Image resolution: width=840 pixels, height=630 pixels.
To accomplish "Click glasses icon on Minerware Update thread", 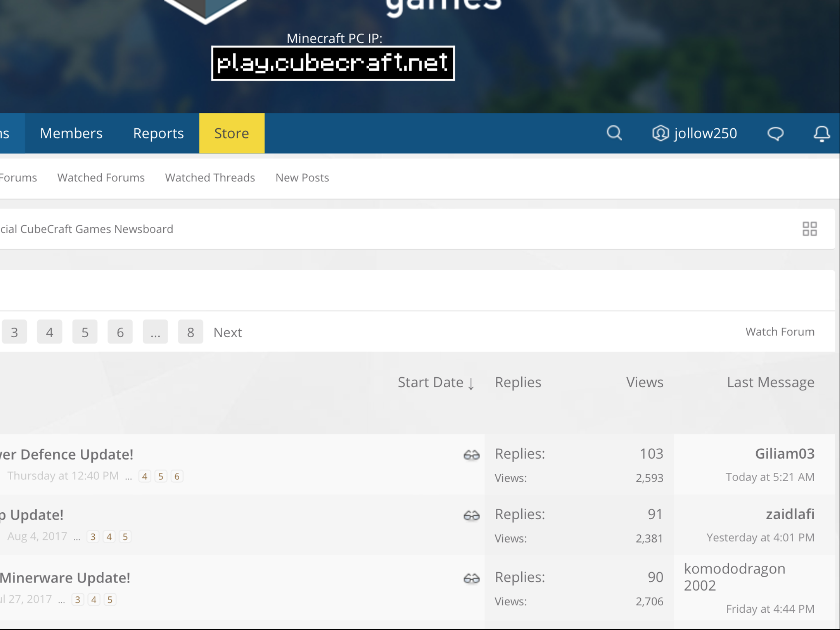I will click(471, 578).
